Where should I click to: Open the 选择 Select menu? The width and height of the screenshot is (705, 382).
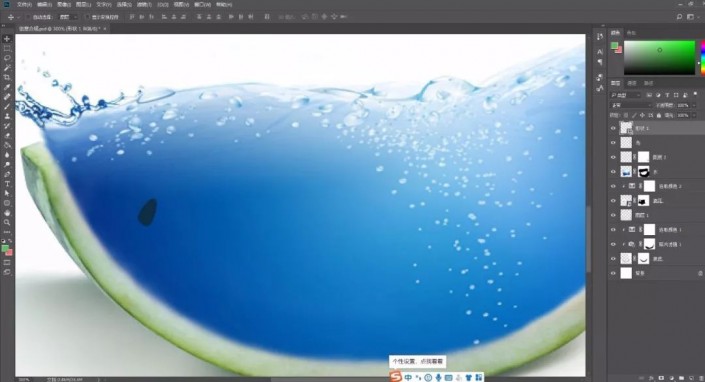pos(124,4)
